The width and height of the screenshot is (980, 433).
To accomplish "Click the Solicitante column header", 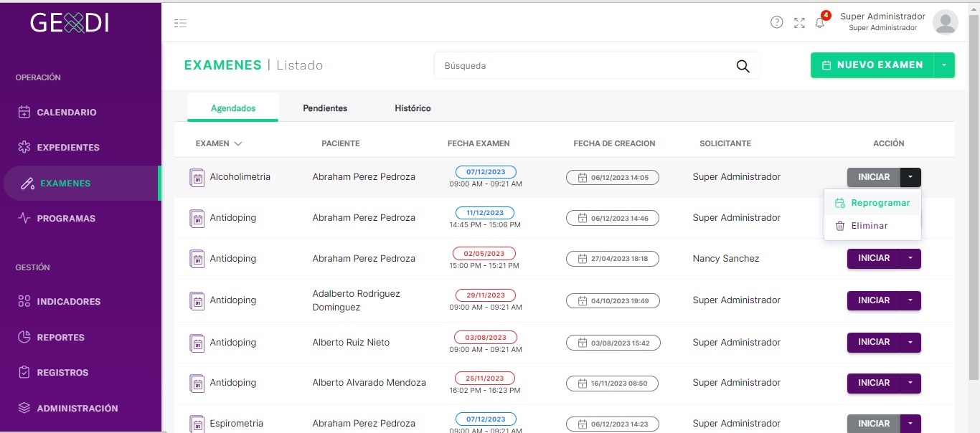I will (725, 143).
